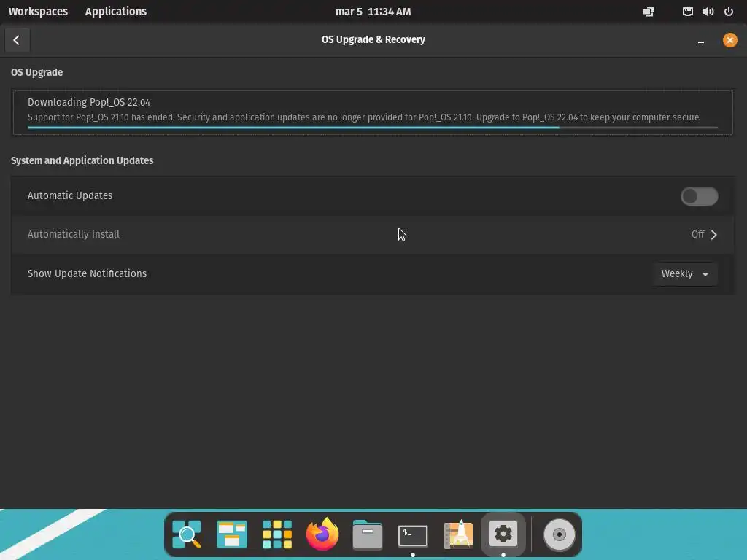Screen dimensions: 747x560
Task: Open the clock showing mar 5 11:34 AM
Action: click(373, 12)
